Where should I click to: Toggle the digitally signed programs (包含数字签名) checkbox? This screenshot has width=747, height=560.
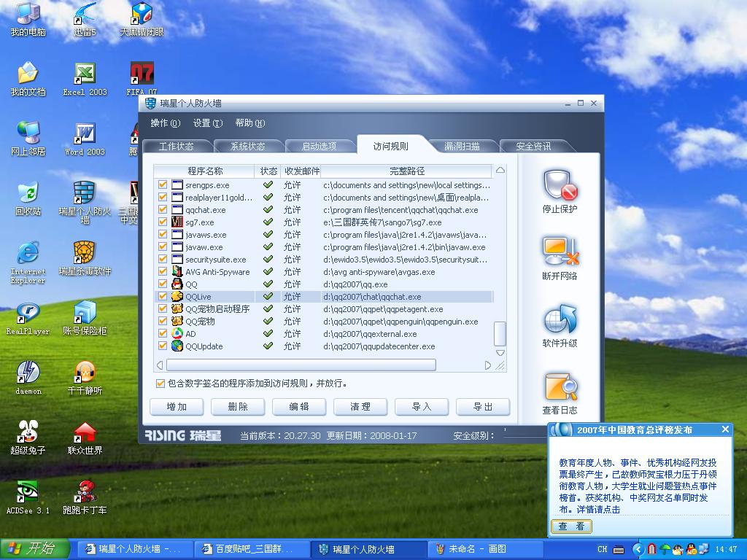pos(160,383)
